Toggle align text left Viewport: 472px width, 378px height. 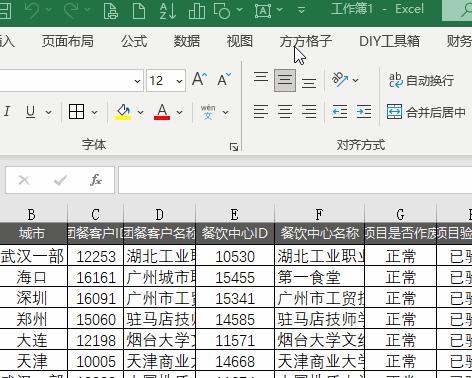(x=261, y=112)
